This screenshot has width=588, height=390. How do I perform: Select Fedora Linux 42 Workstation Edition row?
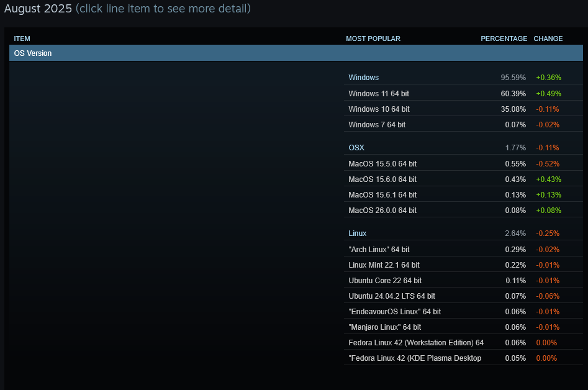click(463, 343)
